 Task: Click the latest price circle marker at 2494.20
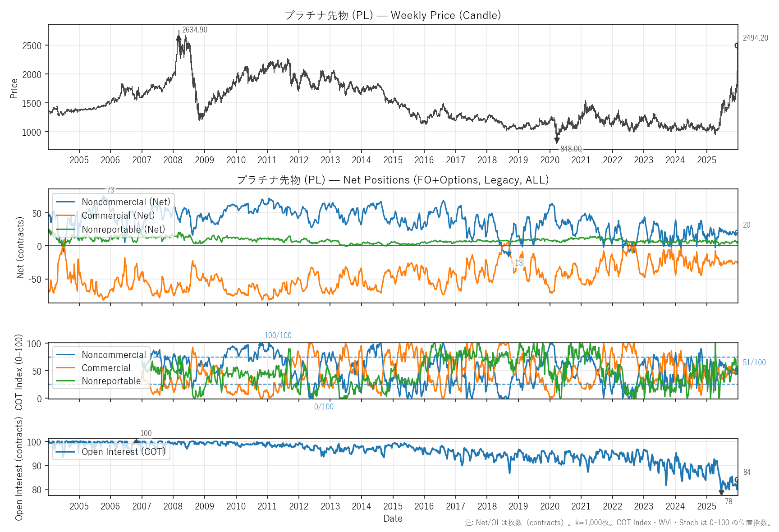pyautogui.click(x=737, y=46)
